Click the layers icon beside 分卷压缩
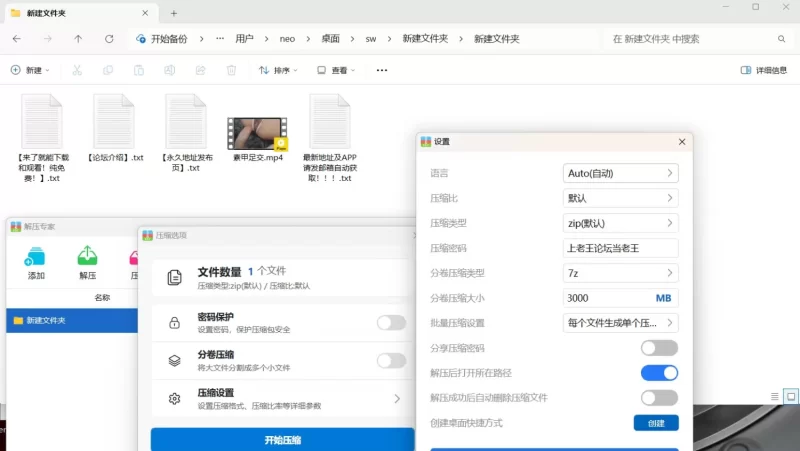The image size is (800, 451). coord(174,361)
